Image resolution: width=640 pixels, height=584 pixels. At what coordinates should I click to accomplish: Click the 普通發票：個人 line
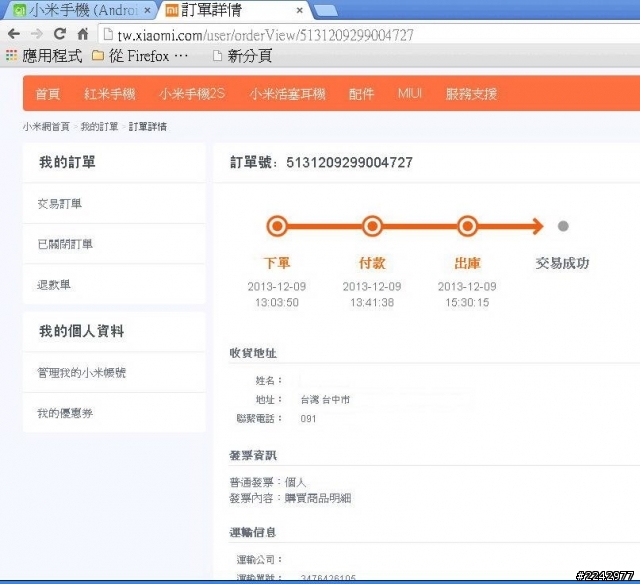click(x=268, y=482)
